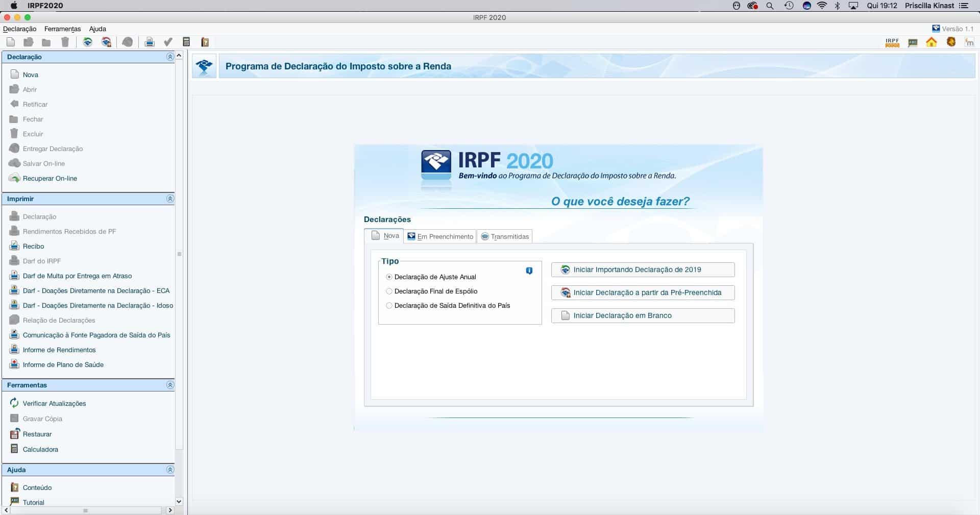The height and width of the screenshot is (515, 980).
Task: Open Conteúdo in Ajuda panel
Action: coord(37,487)
